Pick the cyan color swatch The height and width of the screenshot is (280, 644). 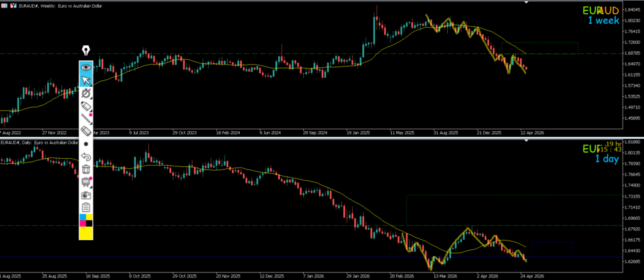coord(82,217)
